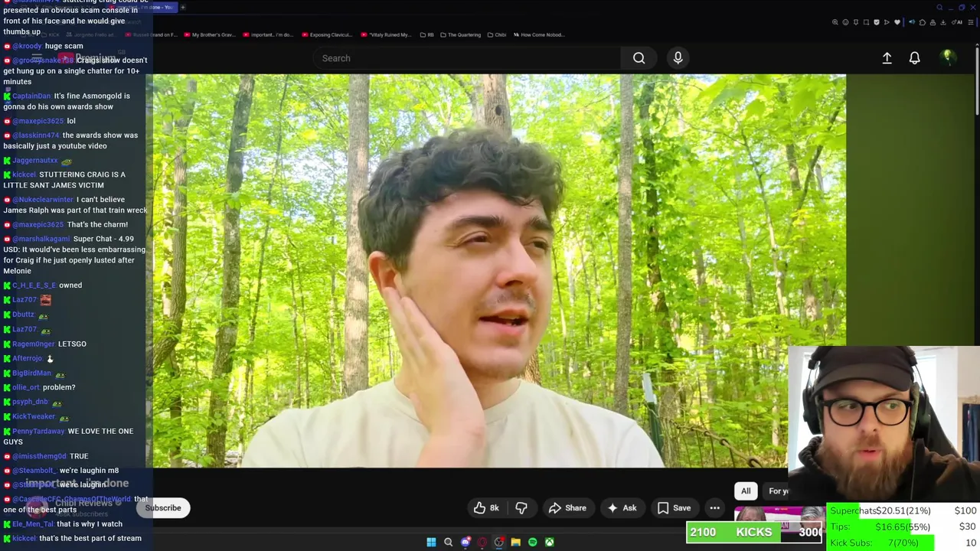Take a snapshot with toolbar icon
The image size is (980, 551).
(866, 22)
